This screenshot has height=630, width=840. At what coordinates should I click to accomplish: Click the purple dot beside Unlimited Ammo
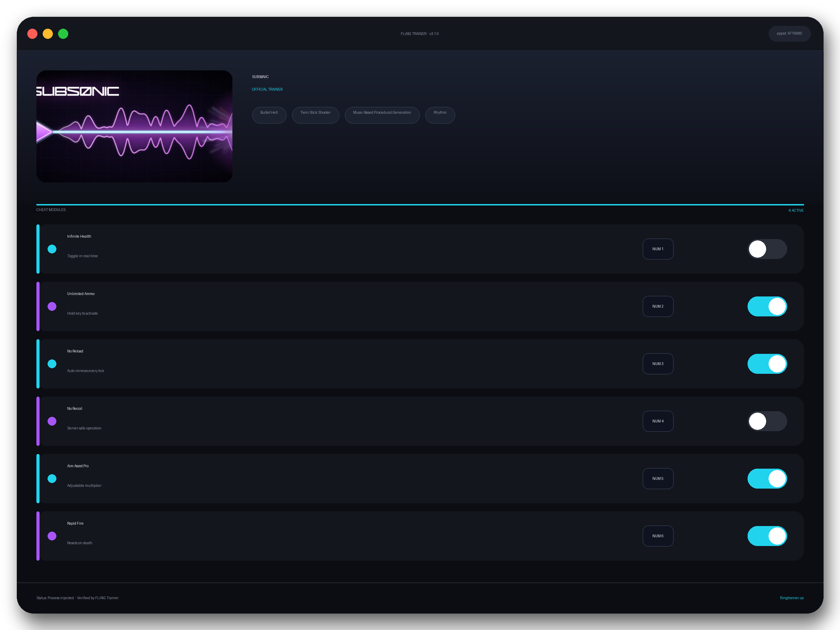click(x=52, y=307)
